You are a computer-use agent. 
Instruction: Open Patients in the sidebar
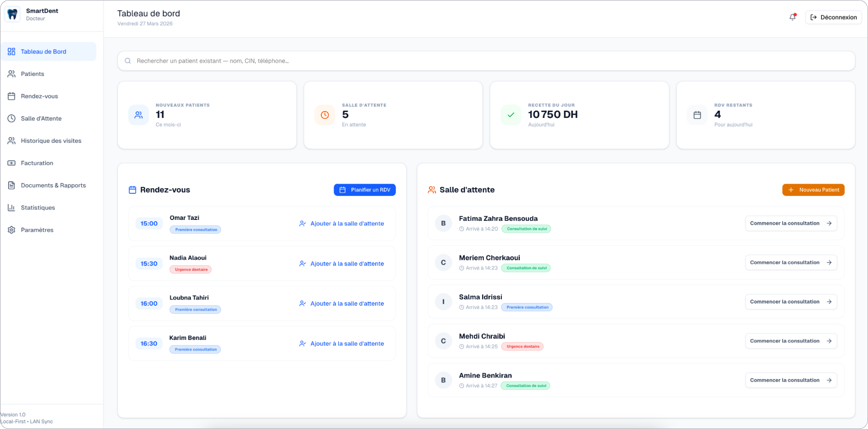33,74
